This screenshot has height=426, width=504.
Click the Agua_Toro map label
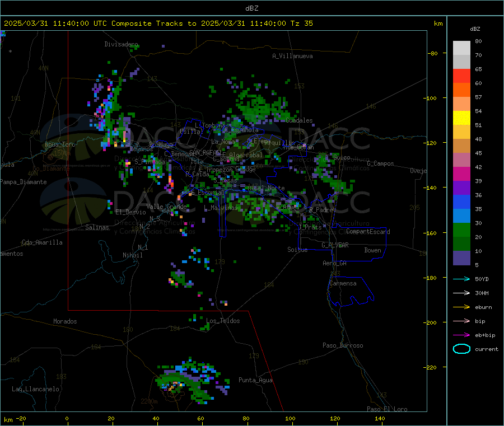60,144
